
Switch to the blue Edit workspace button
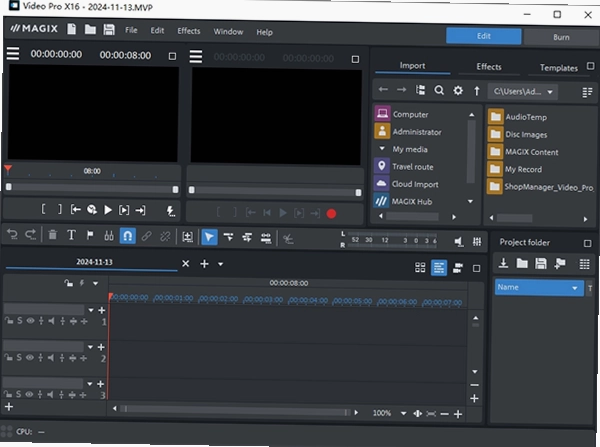pos(483,36)
